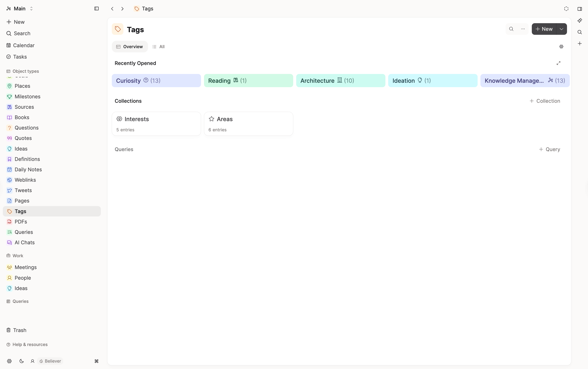
Task: Open the view settings gear icon
Action: pos(561,47)
